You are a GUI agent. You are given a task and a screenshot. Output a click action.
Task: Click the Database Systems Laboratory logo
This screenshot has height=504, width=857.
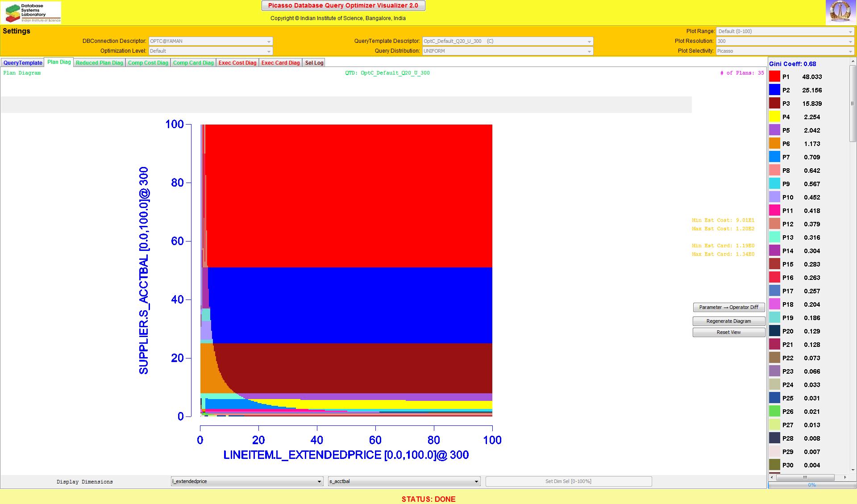pos(31,12)
